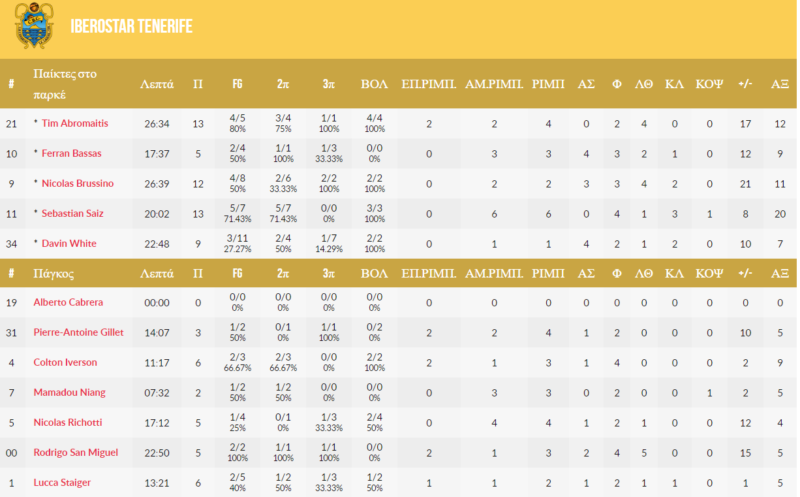Click the Λεπτά column header in the starters table

point(157,84)
